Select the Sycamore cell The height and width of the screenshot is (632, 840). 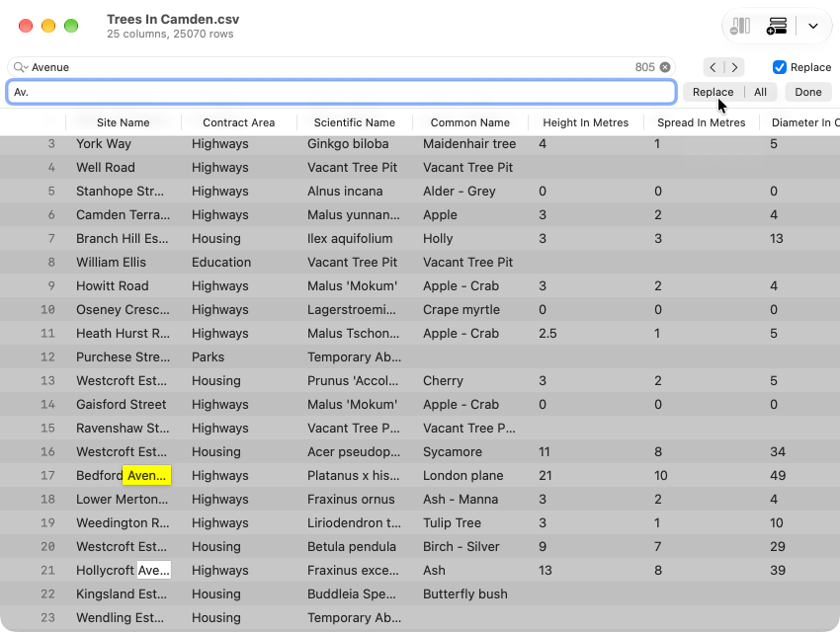point(470,451)
